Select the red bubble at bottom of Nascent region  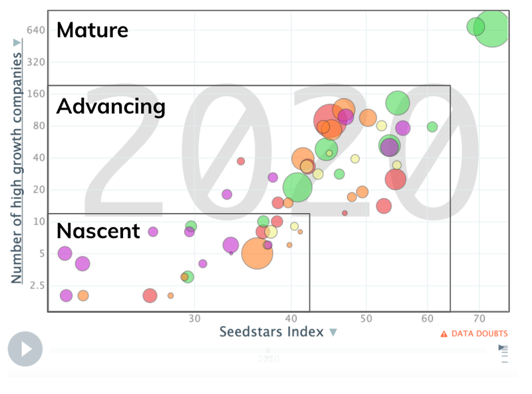click(x=150, y=295)
